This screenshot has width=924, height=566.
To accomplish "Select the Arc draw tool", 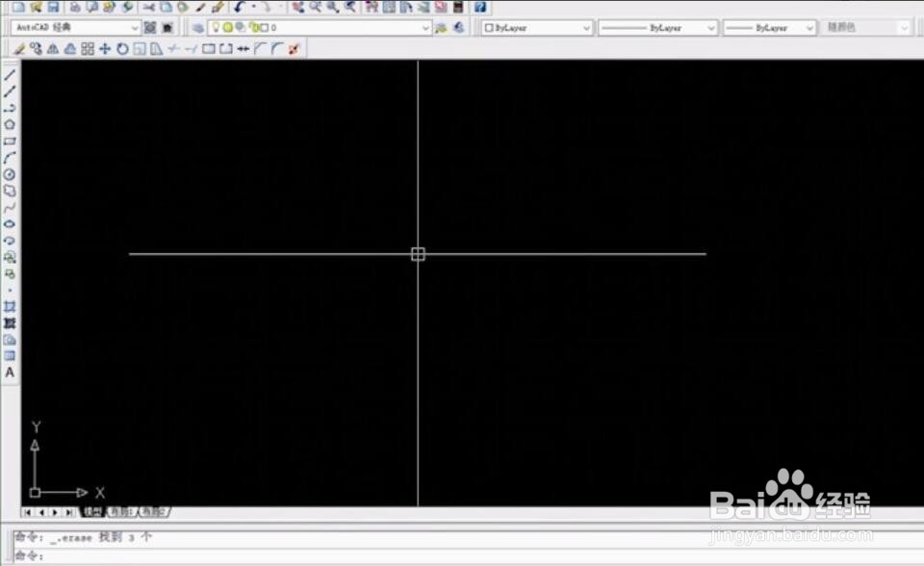I will point(10,158).
